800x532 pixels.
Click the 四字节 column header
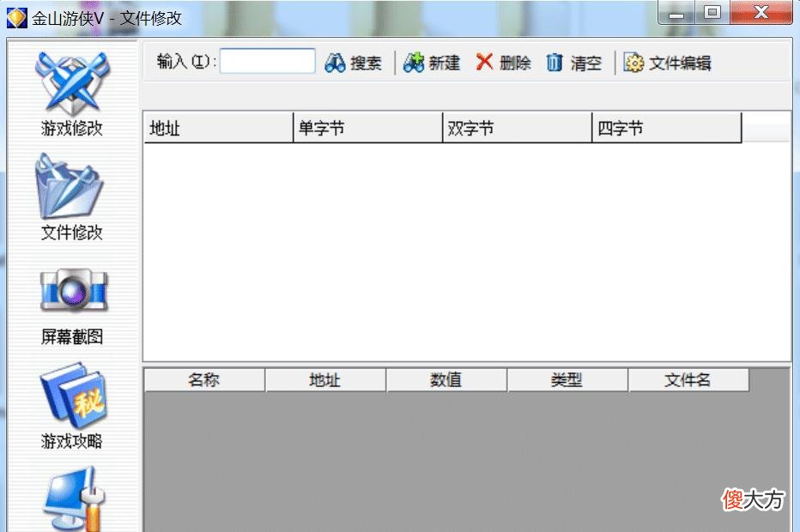click(667, 128)
